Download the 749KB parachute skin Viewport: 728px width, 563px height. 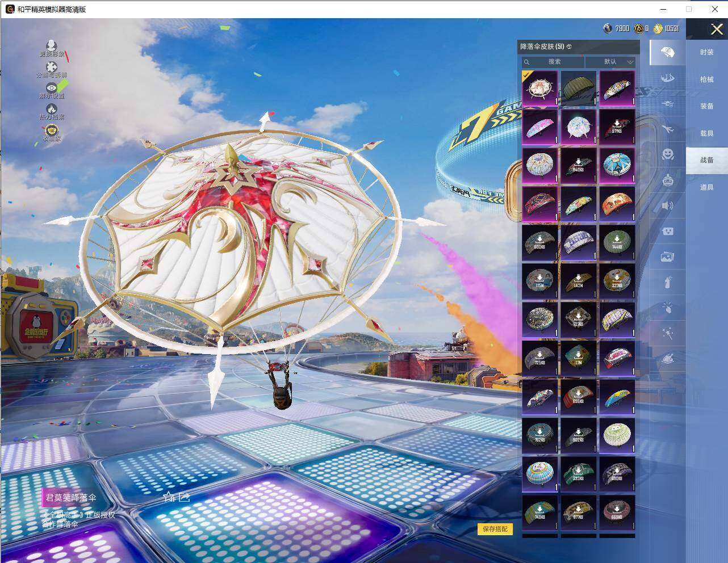point(540,512)
